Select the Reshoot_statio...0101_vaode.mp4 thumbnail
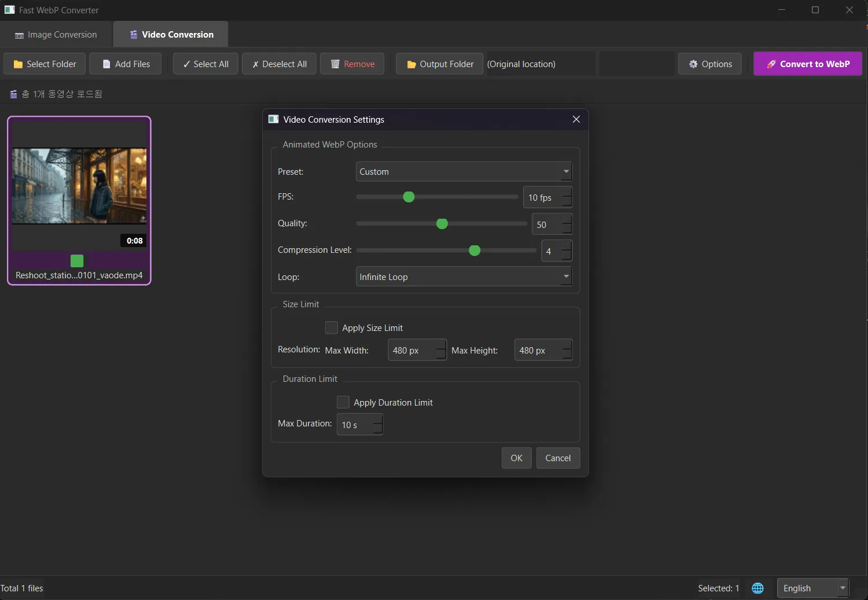Viewport: 868px width, 600px height. coord(79,185)
